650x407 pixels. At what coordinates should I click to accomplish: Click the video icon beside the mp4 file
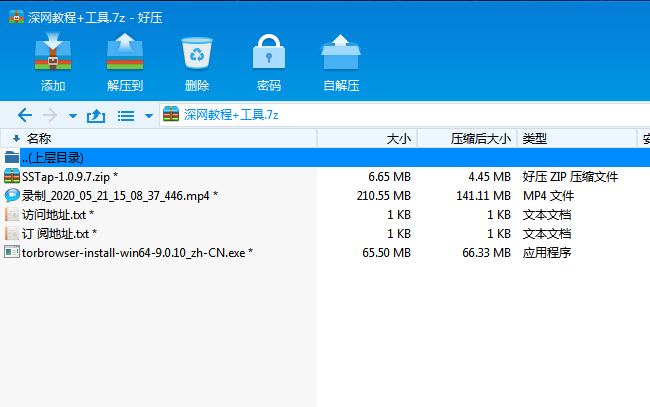tap(12, 195)
